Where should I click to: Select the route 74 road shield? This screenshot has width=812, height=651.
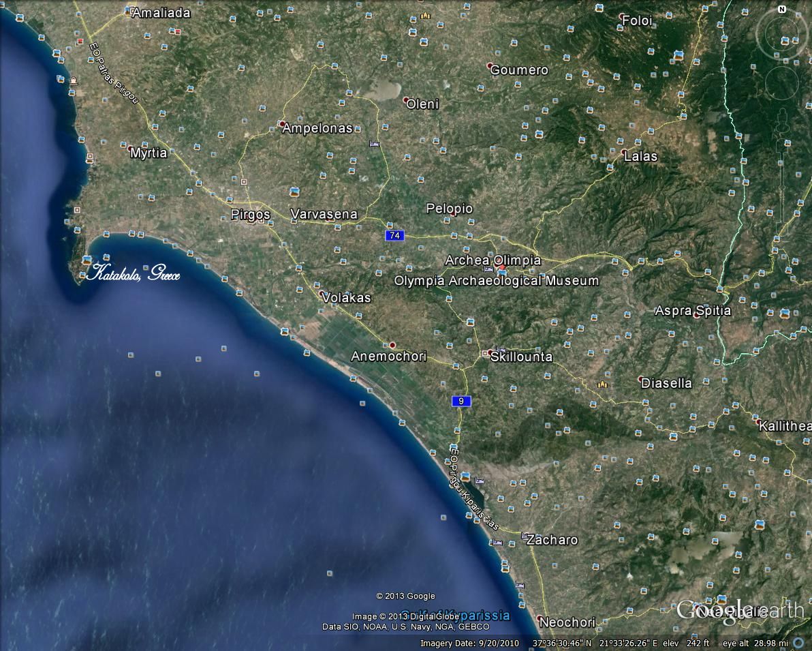(393, 235)
